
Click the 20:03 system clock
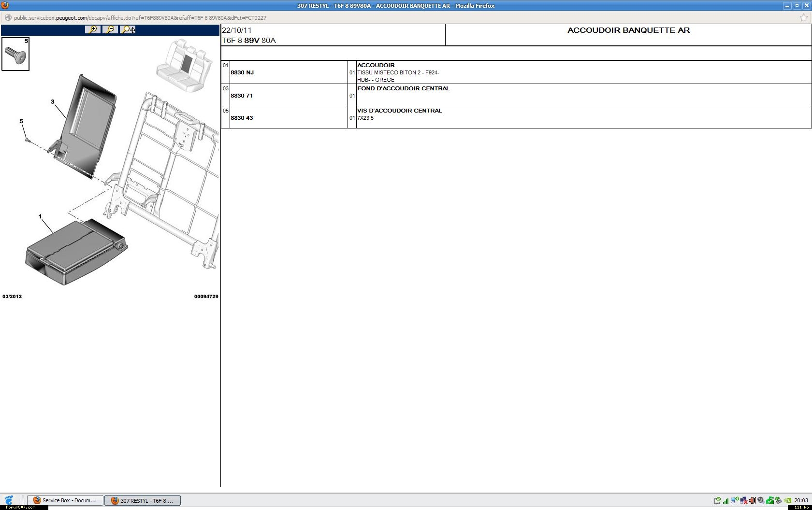[x=801, y=500]
